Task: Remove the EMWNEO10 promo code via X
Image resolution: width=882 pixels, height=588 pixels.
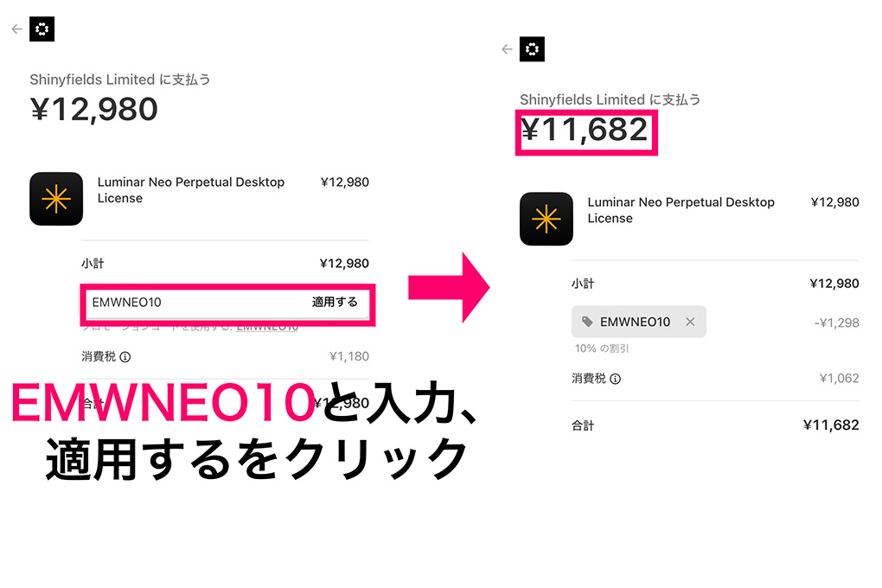Action: tap(690, 322)
